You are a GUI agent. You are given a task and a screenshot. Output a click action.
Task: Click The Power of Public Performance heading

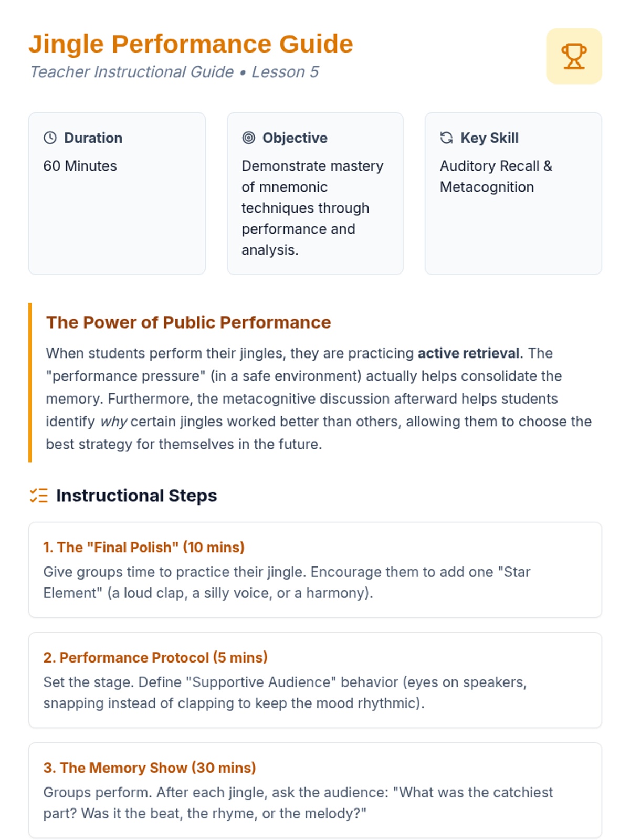(188, 322)
